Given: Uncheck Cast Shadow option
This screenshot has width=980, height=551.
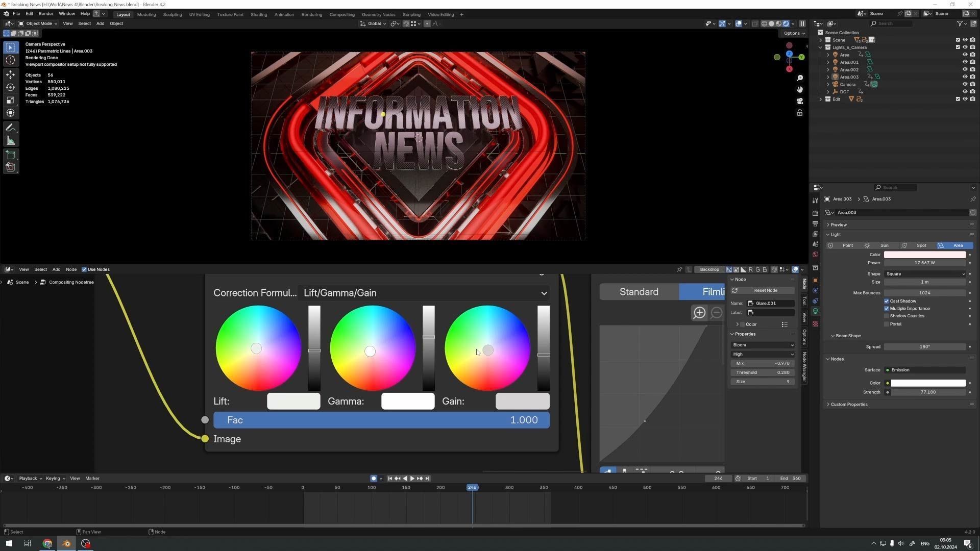Looking at the screenshot, I should pos(887,301).
